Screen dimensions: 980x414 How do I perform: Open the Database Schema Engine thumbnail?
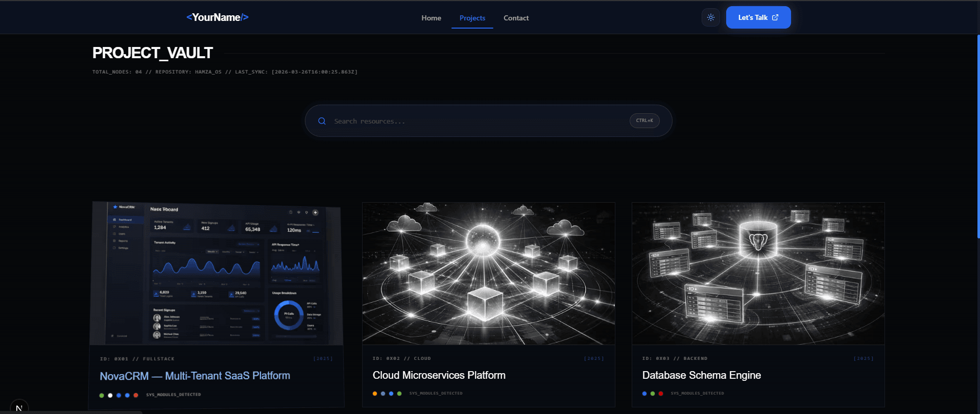(758, 273)
